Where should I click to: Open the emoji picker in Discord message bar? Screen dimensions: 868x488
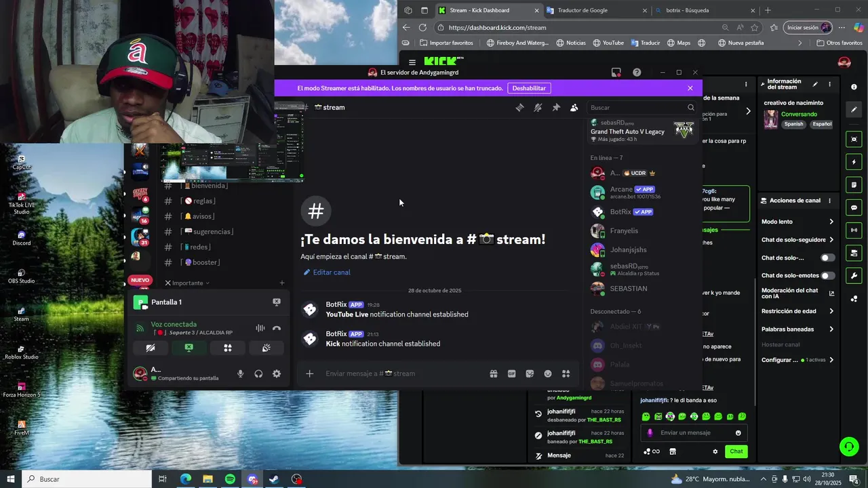point(548,373)
